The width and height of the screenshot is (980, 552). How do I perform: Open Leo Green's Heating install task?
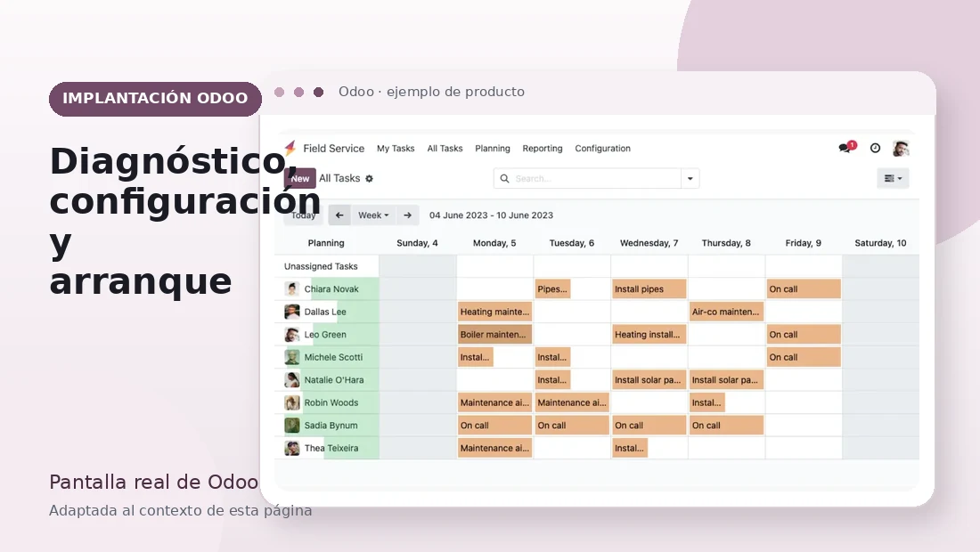[x=649, y=335]
